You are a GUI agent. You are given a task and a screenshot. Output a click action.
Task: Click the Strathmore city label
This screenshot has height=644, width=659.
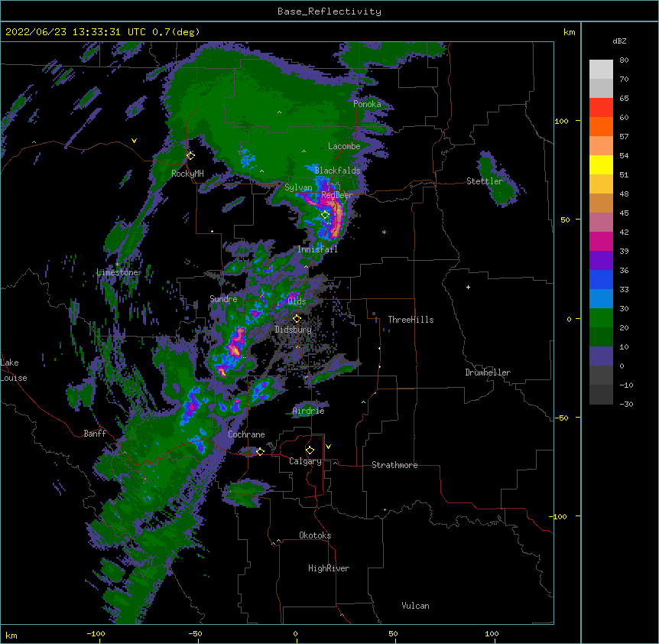click(394, 465)
